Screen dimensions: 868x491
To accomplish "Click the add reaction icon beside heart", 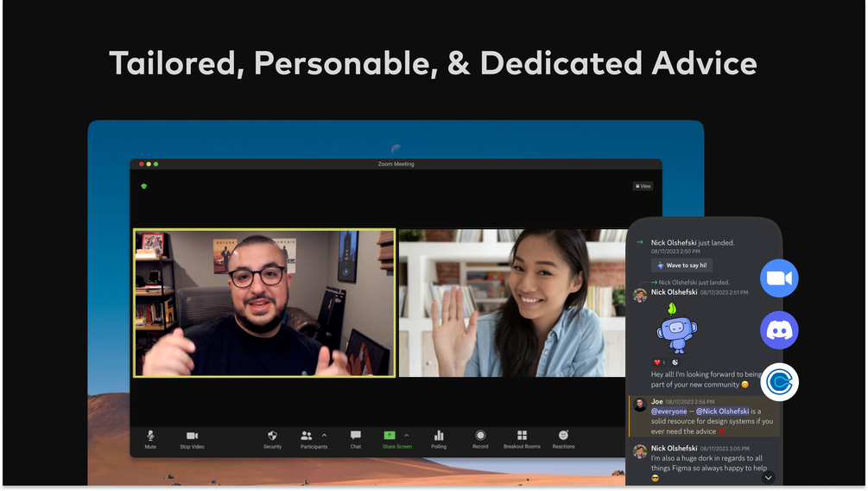I will click(675, 362).
